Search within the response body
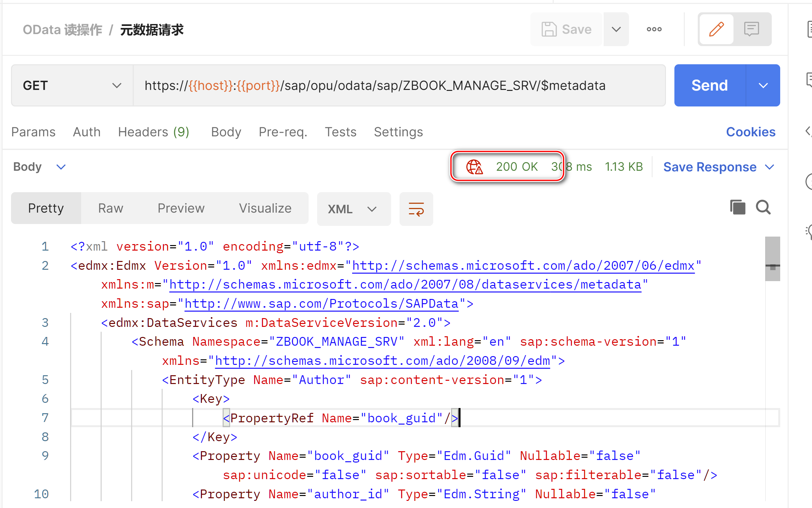The width and height of the screenshot is (812, 508). click(x=763, y=208)
